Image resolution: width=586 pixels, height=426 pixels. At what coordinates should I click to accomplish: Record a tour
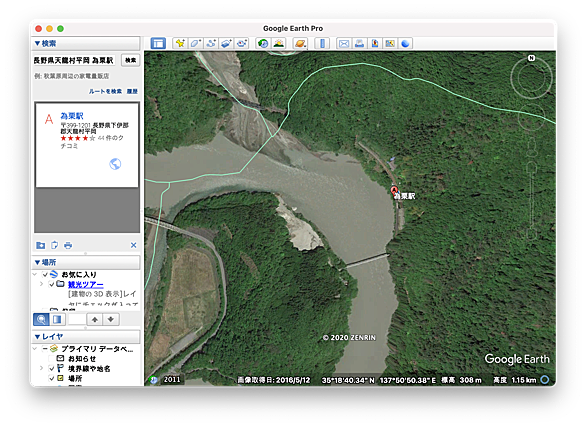pos(242,43)
